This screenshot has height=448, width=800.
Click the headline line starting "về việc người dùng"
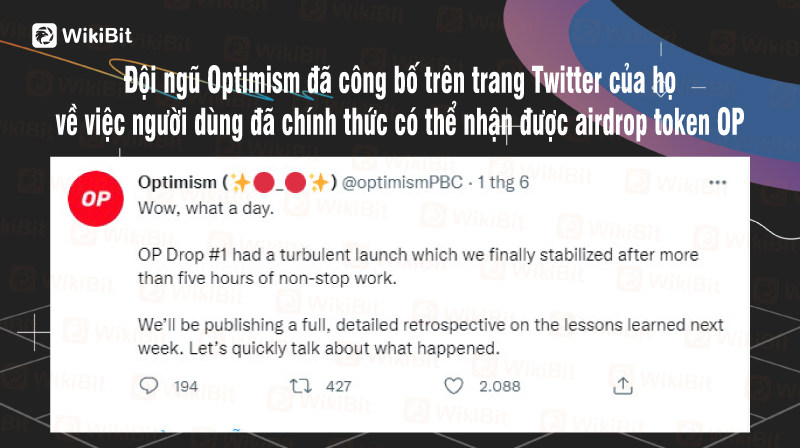pyautogui.click(x=400, y=122)
